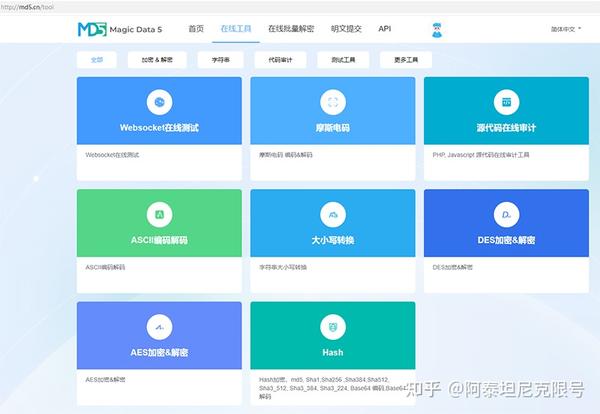Open the Websocket在线测试 circular icon

pos(159,102)
